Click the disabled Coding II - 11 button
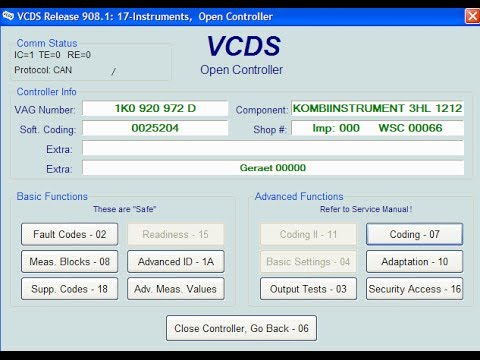Screen dimensions: 480x360 tap(308, 234)
